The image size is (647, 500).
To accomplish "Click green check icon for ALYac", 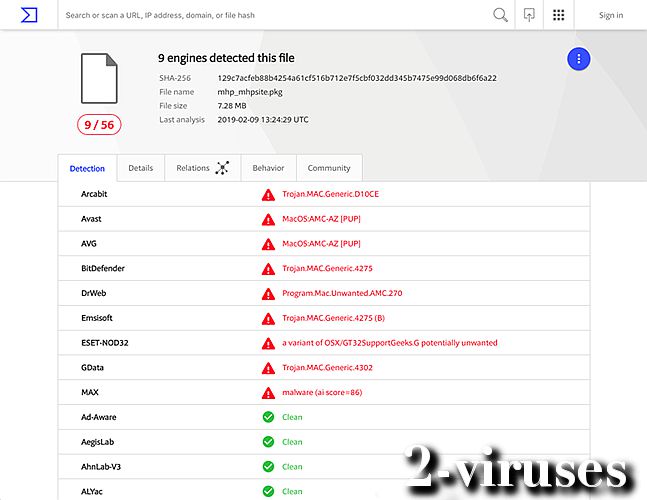I will point(268,491).
